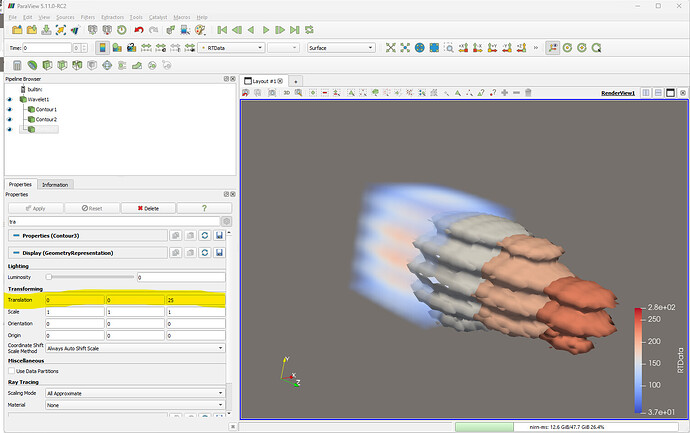Enable Use Data Partitions checkbox
Viewport: 690px width, 433px height.
(x=12, y=371)
